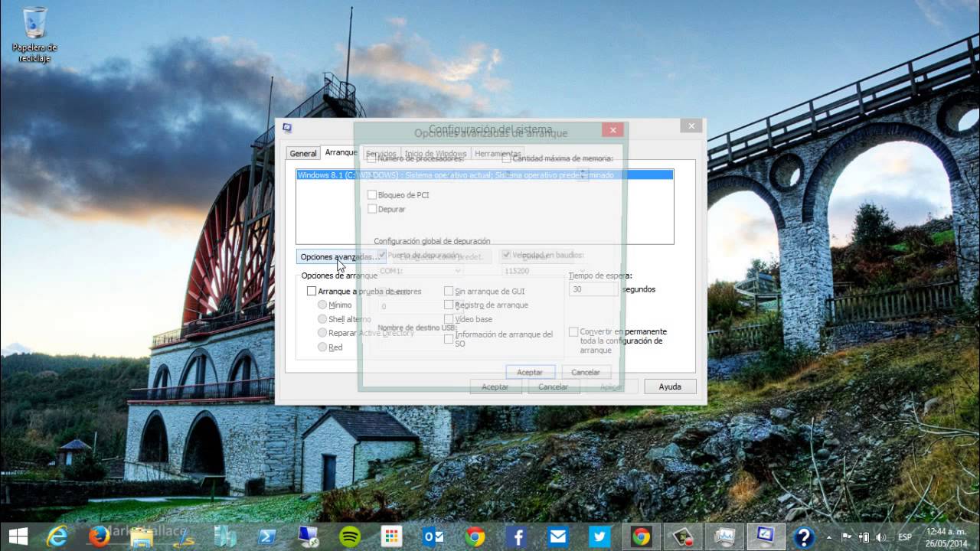The image size is (980, 551).
Task: Check Número de procesadores
Action: tap(372, 158)
